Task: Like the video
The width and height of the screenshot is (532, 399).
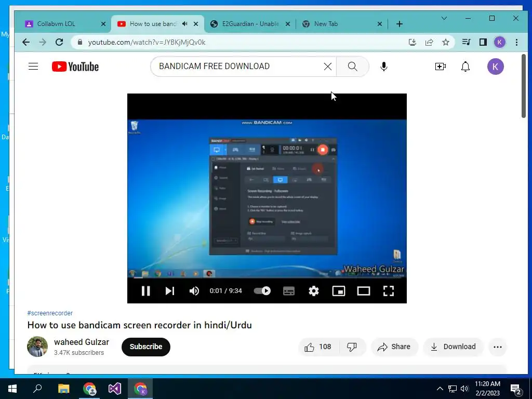Action: [318, 347]
